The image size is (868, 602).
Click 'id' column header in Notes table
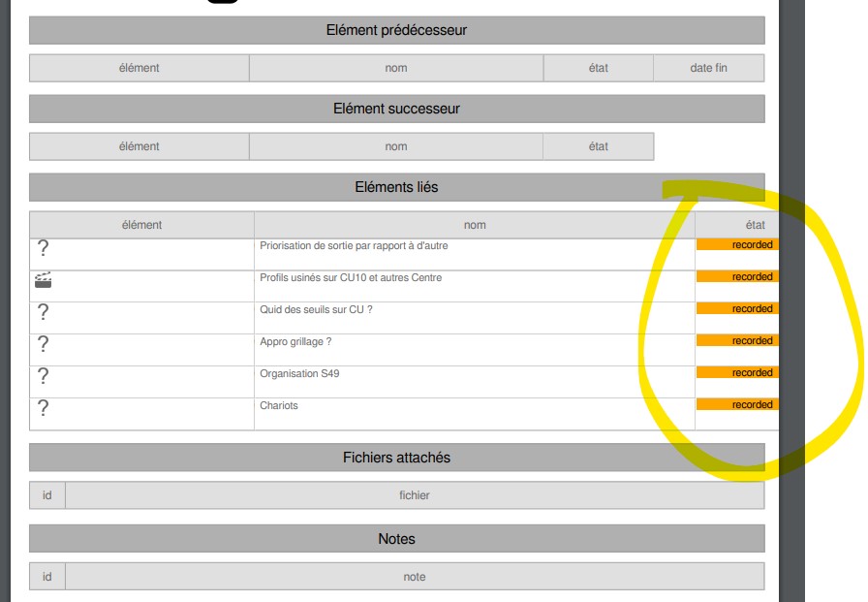pos(47,577)
